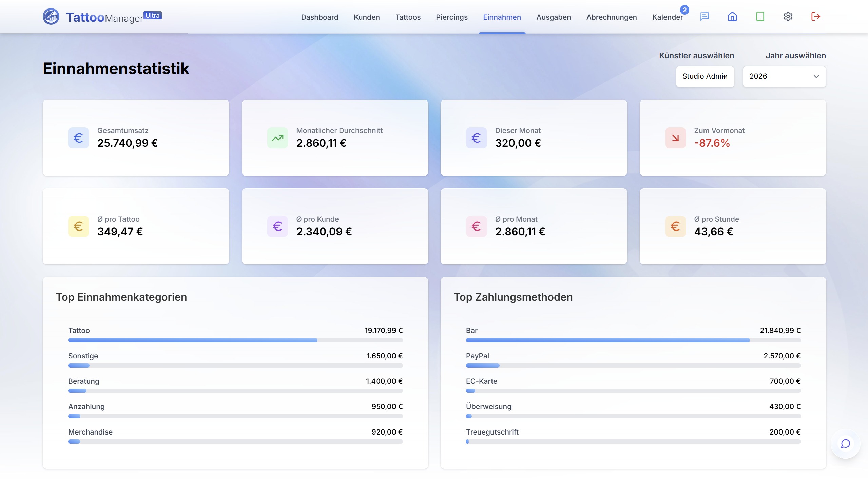Click the Überweisung payment method label

tap(489, 406)
